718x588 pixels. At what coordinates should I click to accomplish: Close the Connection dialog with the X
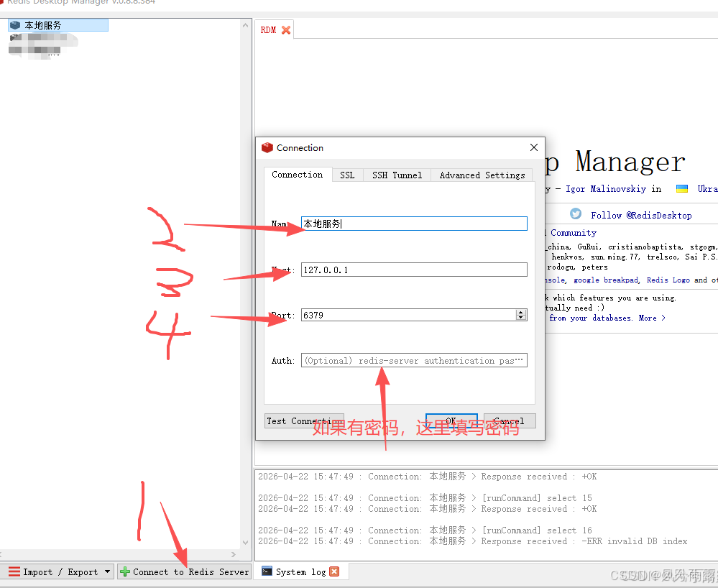pos(534,147)
